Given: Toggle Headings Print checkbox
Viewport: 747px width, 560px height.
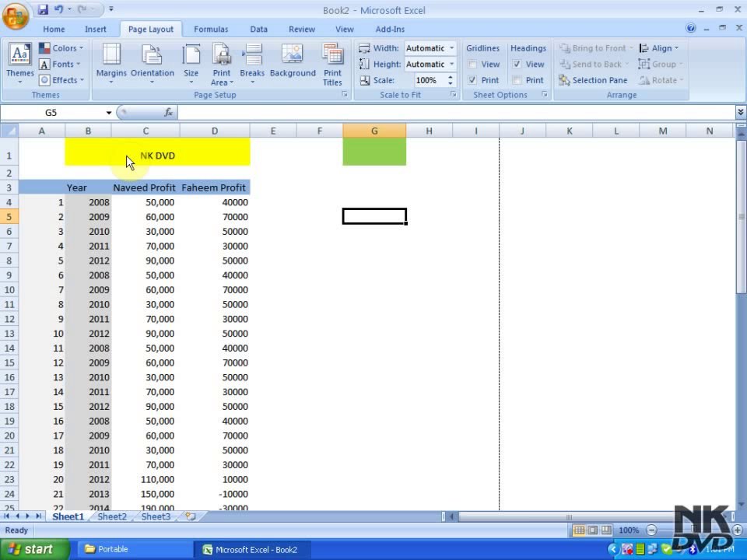Looking at the screenshot, I should [517, 80].
